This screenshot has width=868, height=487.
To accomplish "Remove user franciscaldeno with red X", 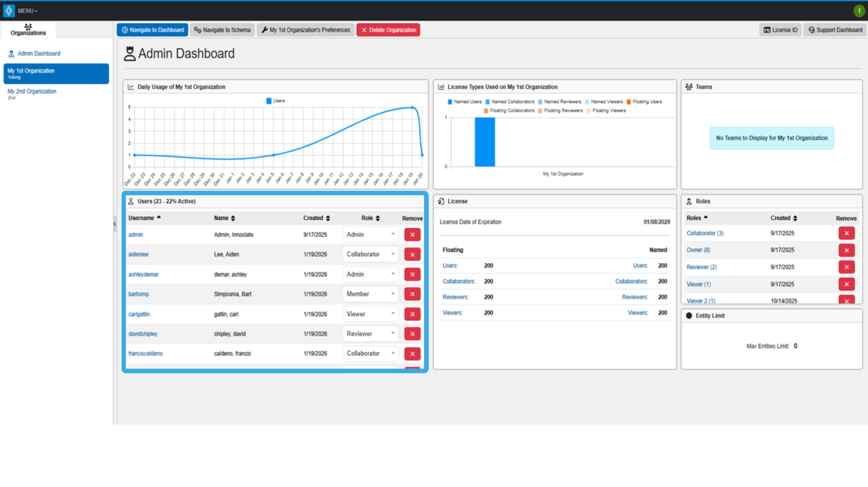I will pos(412,354).
